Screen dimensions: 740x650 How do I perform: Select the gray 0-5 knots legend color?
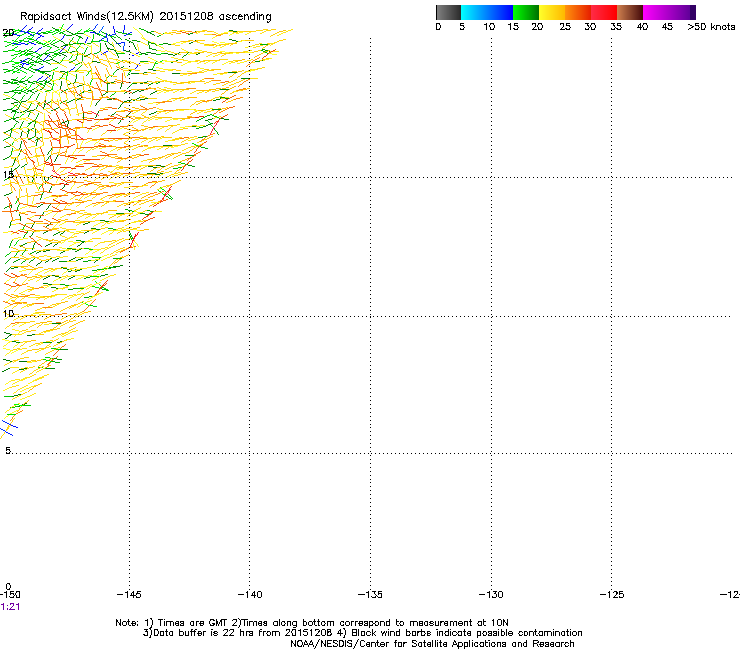pyautogui.click(x=448, y=12)
